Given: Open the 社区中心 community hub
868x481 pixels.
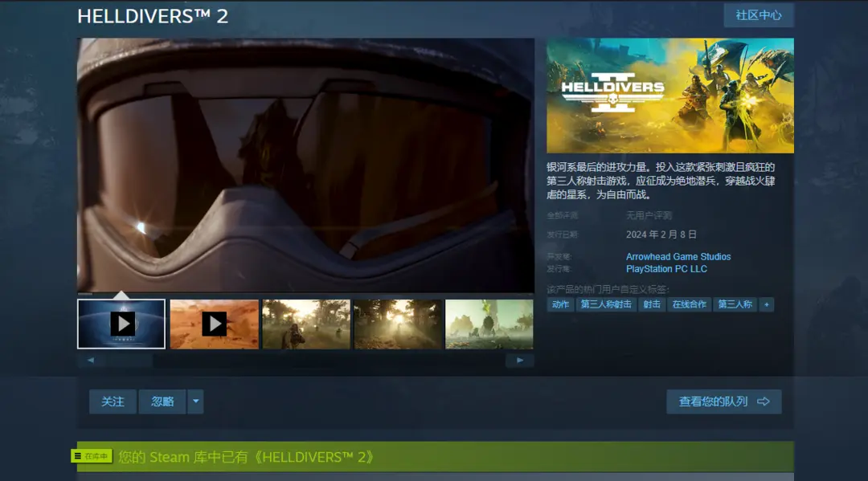Looking at the screenshot, I should (759, 15).
